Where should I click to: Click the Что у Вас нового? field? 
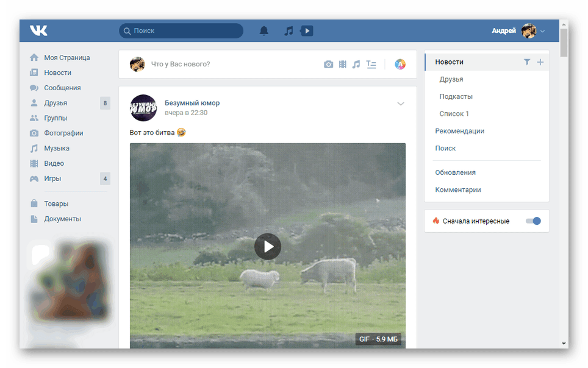(x=181, y=64)
